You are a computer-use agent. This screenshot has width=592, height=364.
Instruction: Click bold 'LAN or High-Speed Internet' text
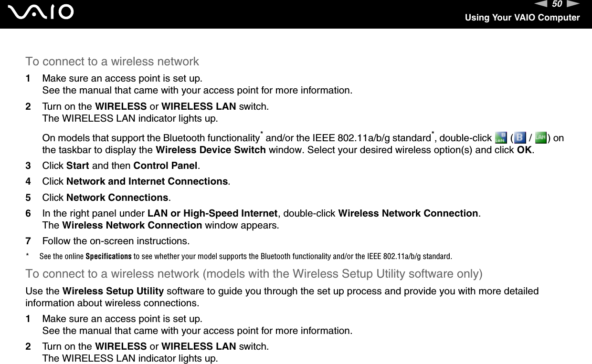point(213,213)
